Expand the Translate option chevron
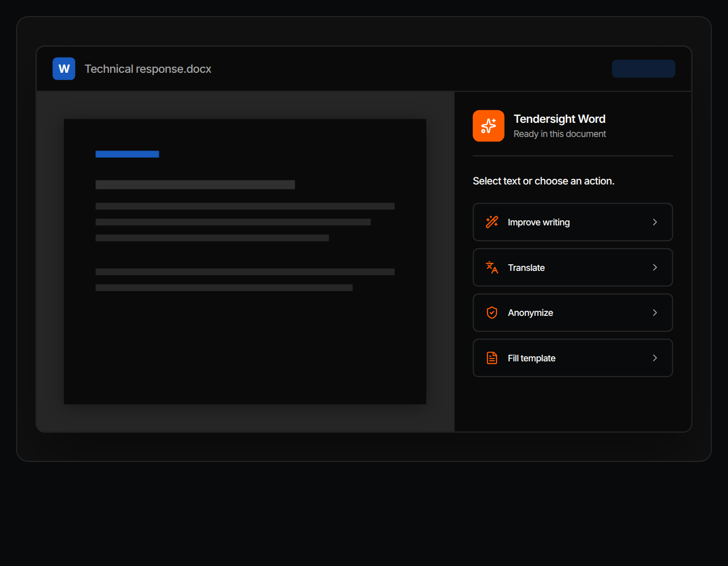 coord(655,267)
